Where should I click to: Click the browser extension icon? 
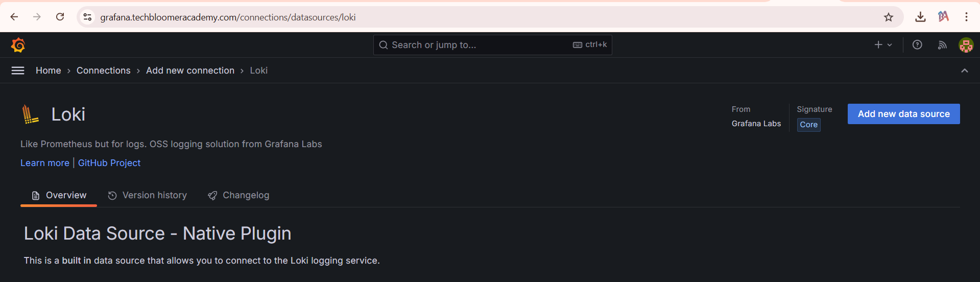click(943, 17)
